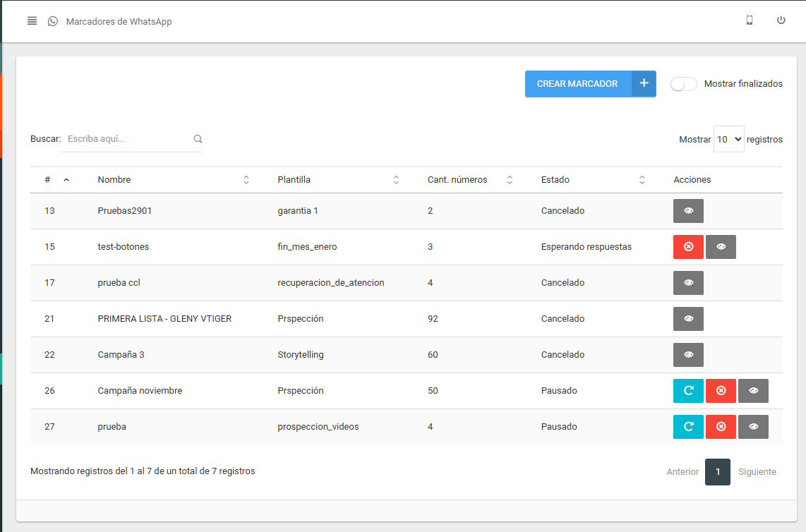Click the plus icon beside Crear Marcador
Screen dimensions: 806x532
(643, 83)
